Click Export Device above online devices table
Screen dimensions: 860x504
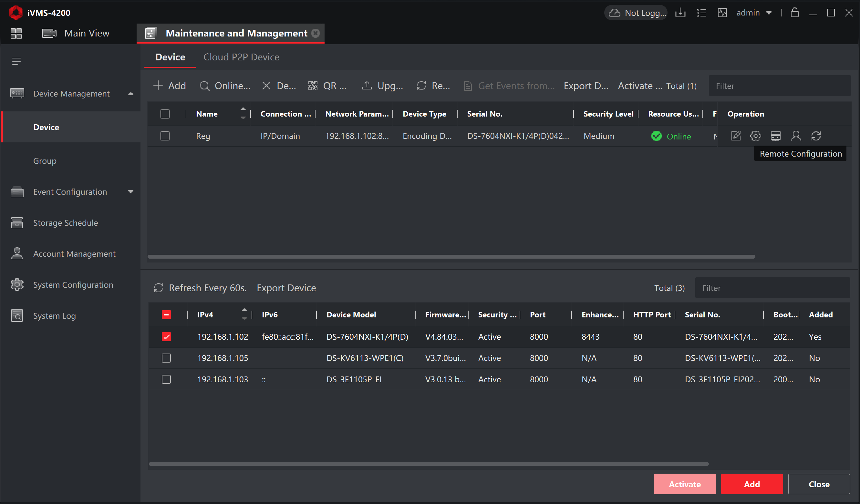point(286,288)
